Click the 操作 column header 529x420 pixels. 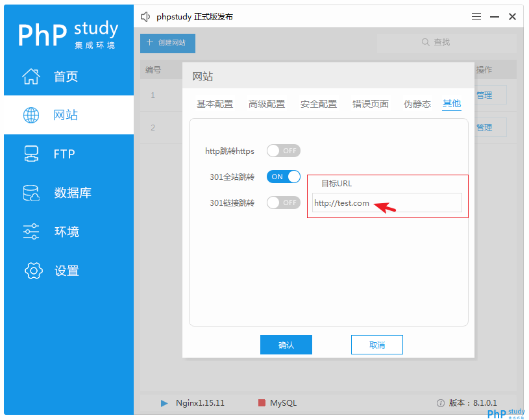click(x=484, y=70)
